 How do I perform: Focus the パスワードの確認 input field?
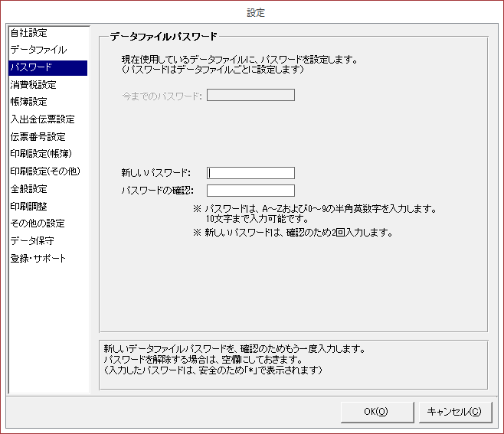click(250, 191)
